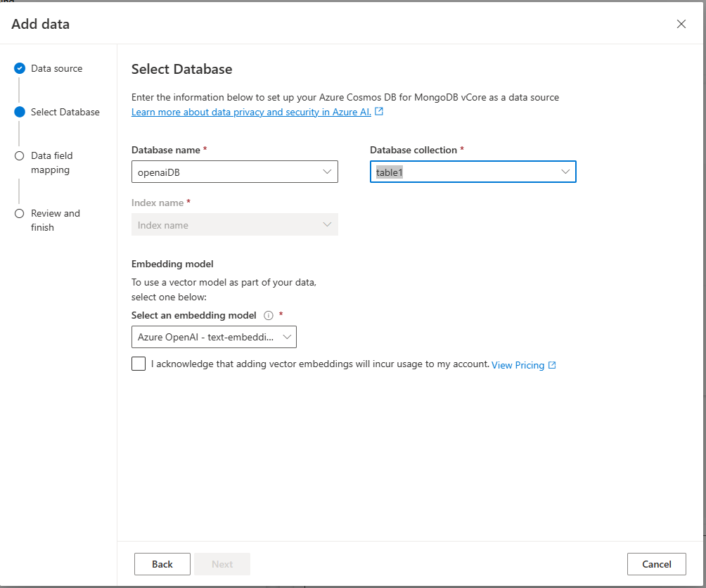Open the embedding model dropdown
Image resolution: width=706 pixels, height=588 pixels.
(286, 336)
